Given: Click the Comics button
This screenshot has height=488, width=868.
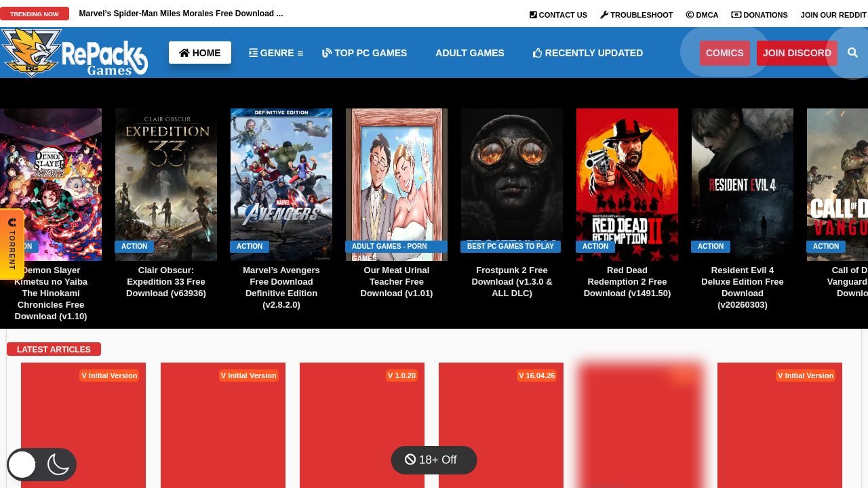Looking at the screenshot, I should click(x=725, y=53).
